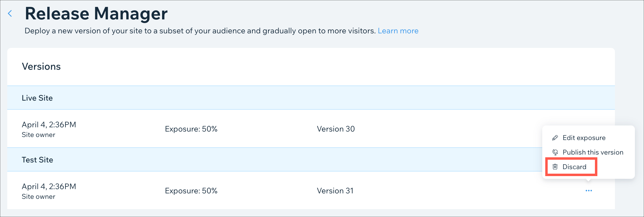Click Site owner under the Version 30 row
Screen dimensions: 644x217
(38, 135)
